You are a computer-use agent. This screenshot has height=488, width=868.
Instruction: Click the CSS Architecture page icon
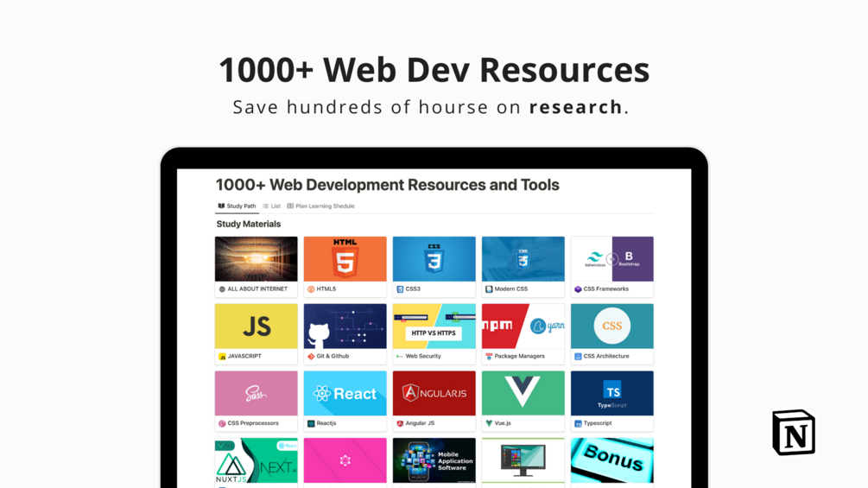click(578, 357)
